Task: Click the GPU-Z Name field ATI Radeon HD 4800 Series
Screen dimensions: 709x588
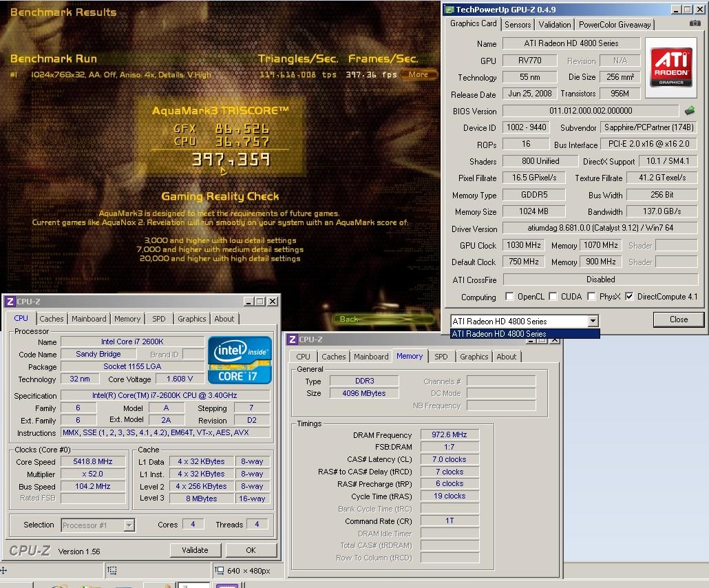Action: tap(571, 43)
